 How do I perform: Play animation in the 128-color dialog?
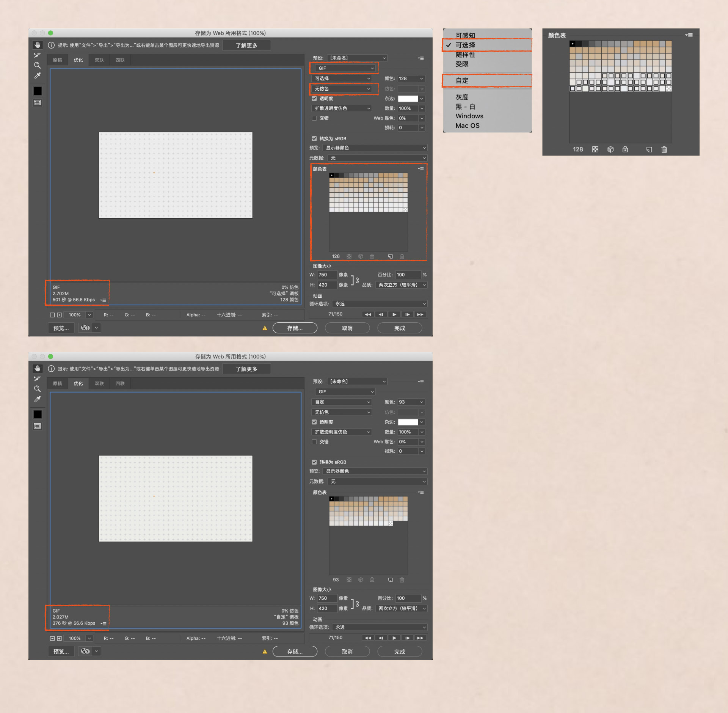394,314
